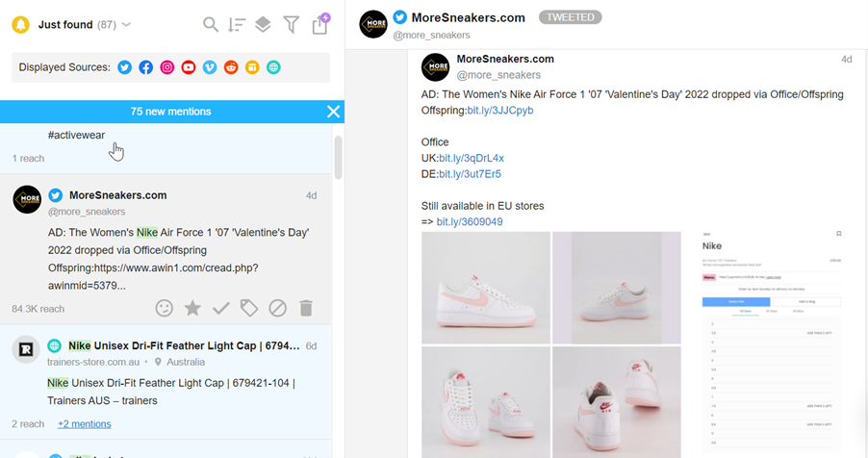Delete mention with trash icon
The width and height of the screenshot is (868, 458).
pyautogui.click(x=306, y=308)
